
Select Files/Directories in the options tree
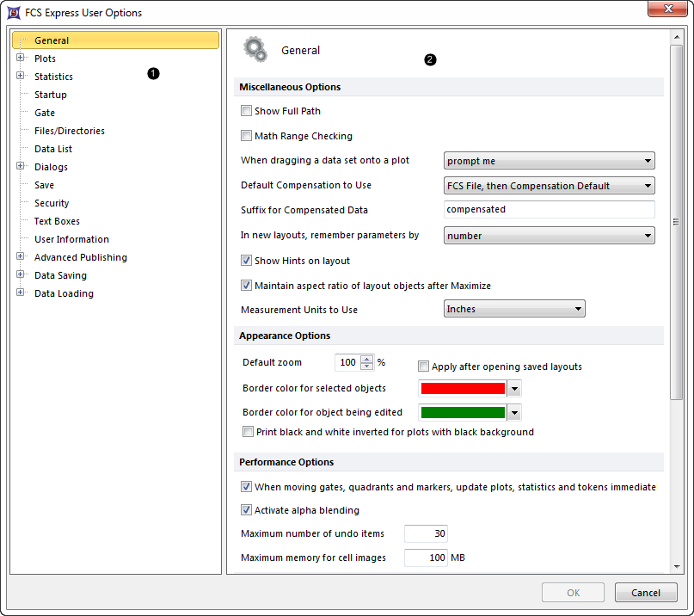point(69,131)
